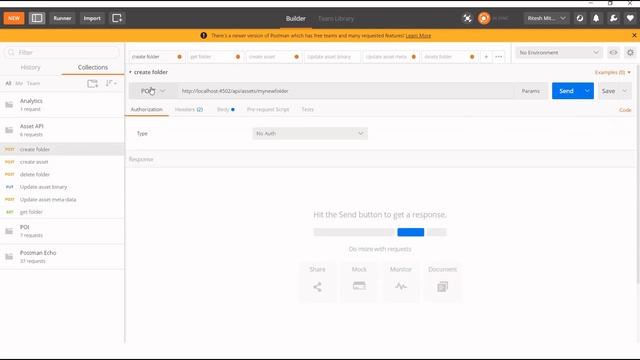Open the Send button dropdown arrow
The image size is (640, 360).
tap(587, 91)
